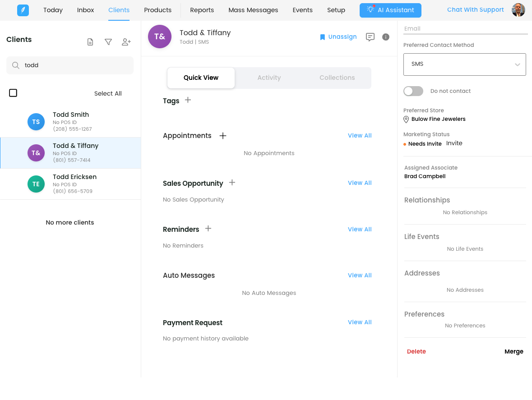Click the client info circle icon
Viewport: 532px width, 400px height.
click(x=386, y=37)
